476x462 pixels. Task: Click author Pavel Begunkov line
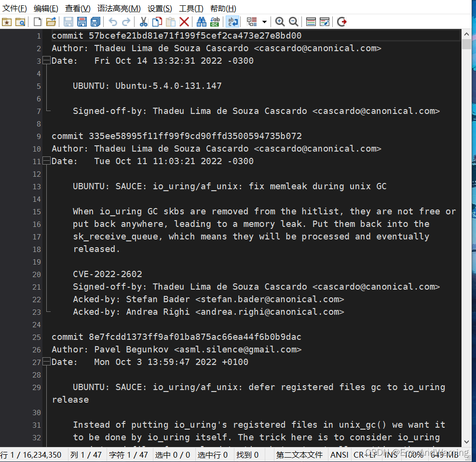tap(177, 349)
